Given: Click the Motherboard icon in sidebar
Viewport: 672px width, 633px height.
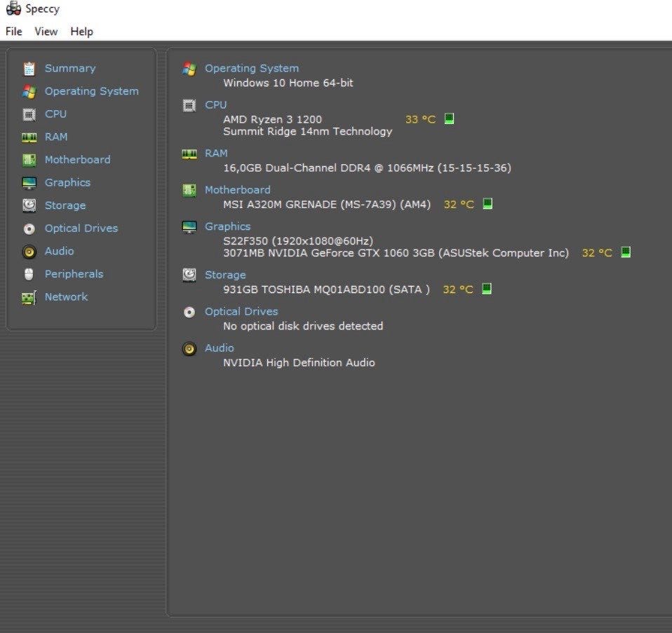Looking at the screenshot, I should pyautogui.click(x=29, y=160).
